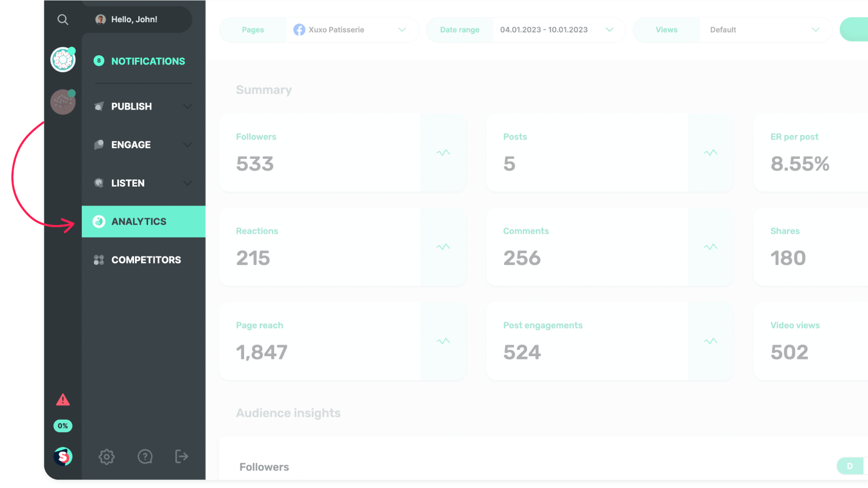Click John's small avatar photo
Viewport: 868px width, 488px height.
pos(100,20)
